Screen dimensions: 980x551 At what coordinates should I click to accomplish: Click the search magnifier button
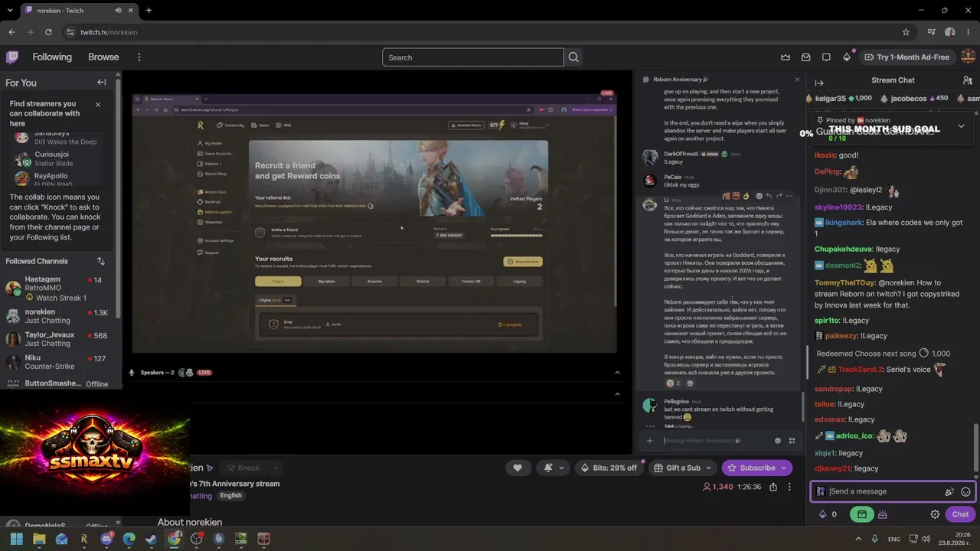point(573,57)
